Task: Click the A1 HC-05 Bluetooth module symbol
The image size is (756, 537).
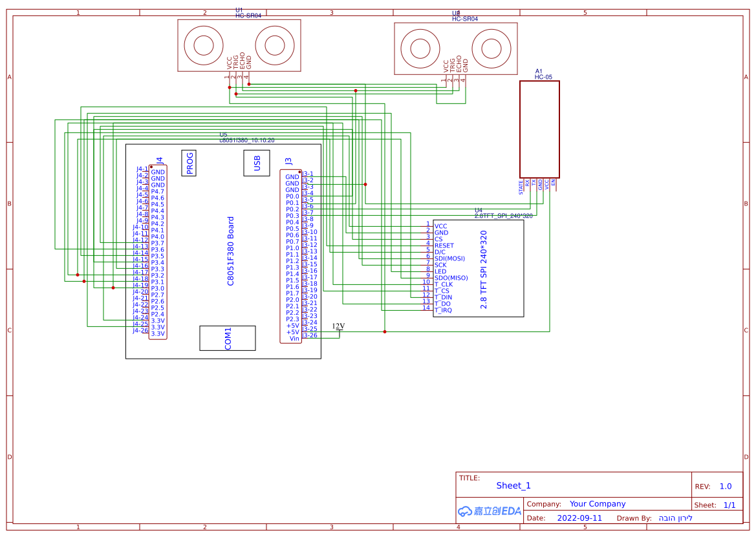Action: tap(539, 127)
